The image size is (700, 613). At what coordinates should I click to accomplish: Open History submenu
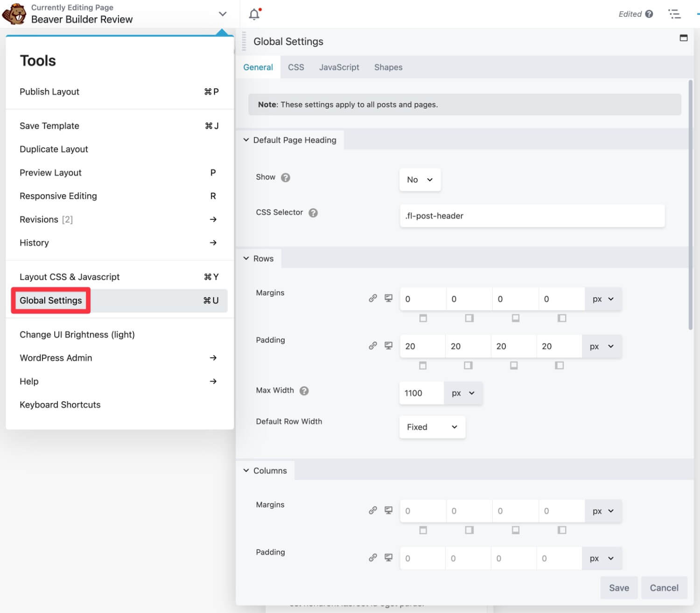click(x=119, y=243)
